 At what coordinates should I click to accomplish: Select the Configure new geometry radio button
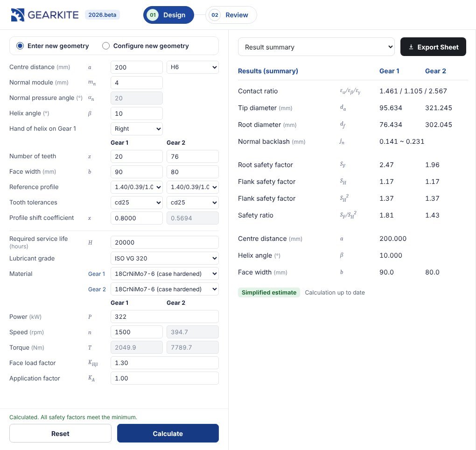(x=105, y=46)
